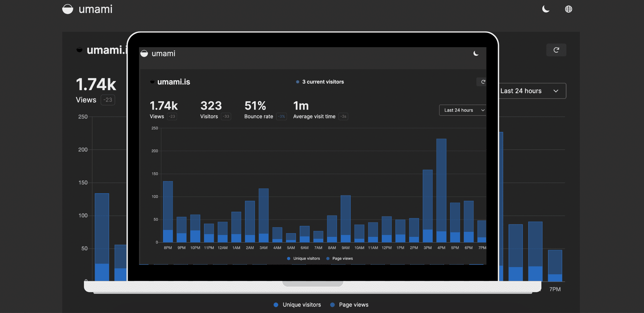The width and height of the screenshot is (644, 313).
Task: Toggle the Page views legend item
Action: coord(349,305)
